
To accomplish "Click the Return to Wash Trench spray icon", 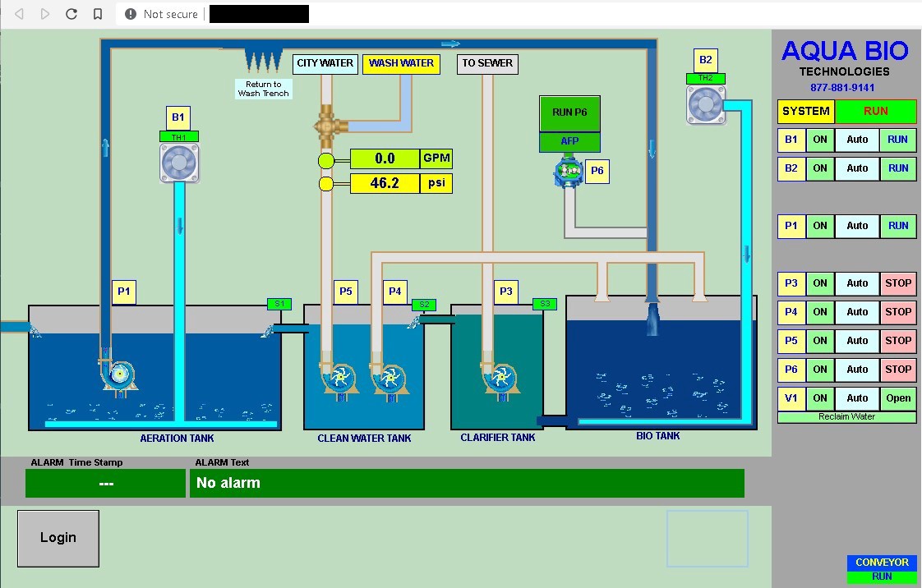I will click(263, 62).
